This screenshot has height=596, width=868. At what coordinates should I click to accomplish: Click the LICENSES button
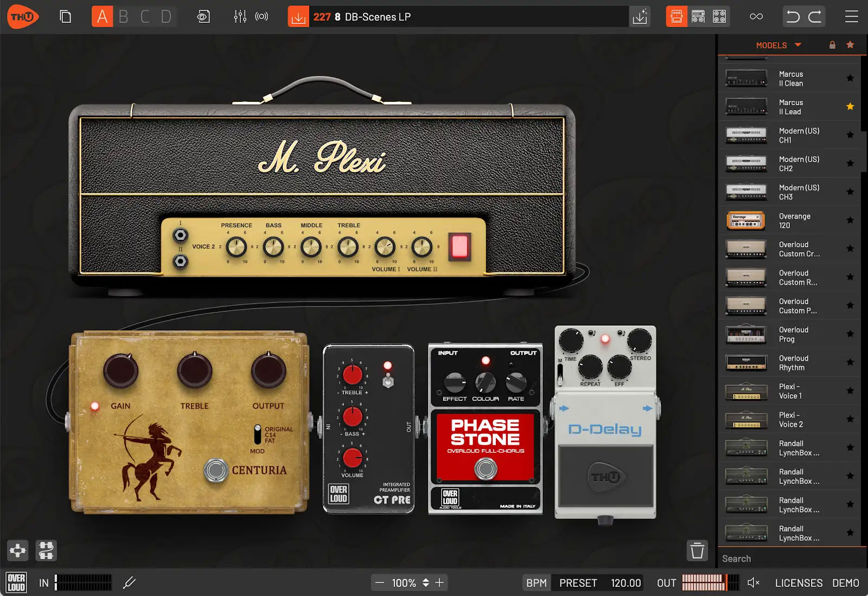[x=799, y=583]
